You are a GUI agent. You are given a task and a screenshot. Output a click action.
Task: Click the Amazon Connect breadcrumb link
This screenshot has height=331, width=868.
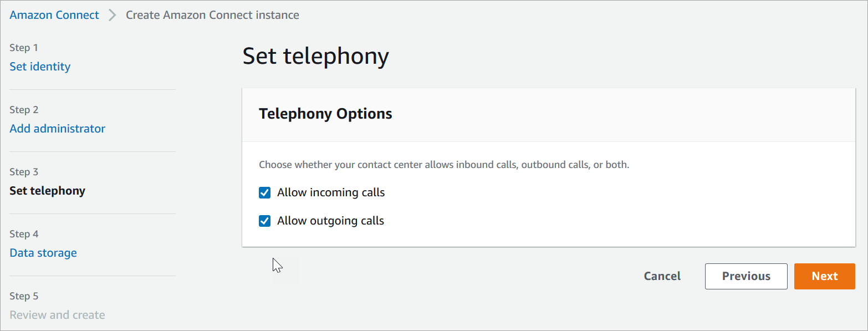point(54,14)
